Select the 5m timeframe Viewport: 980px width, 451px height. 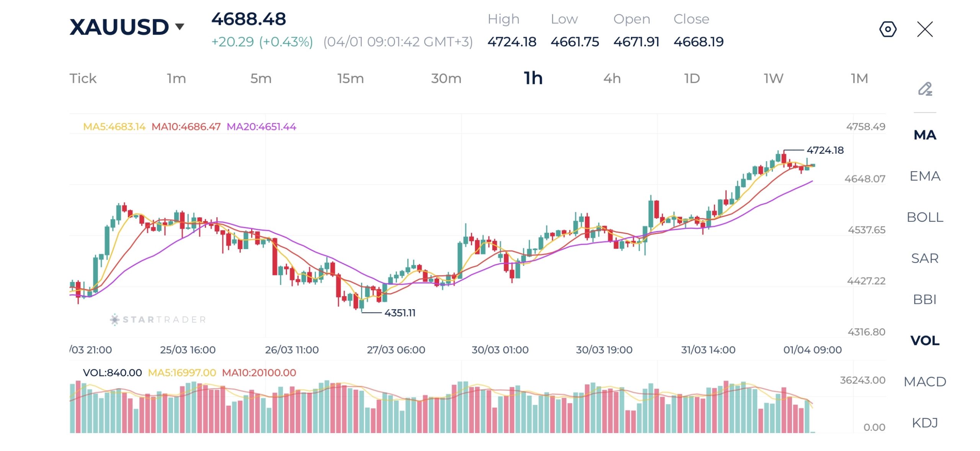coord(261,79)
